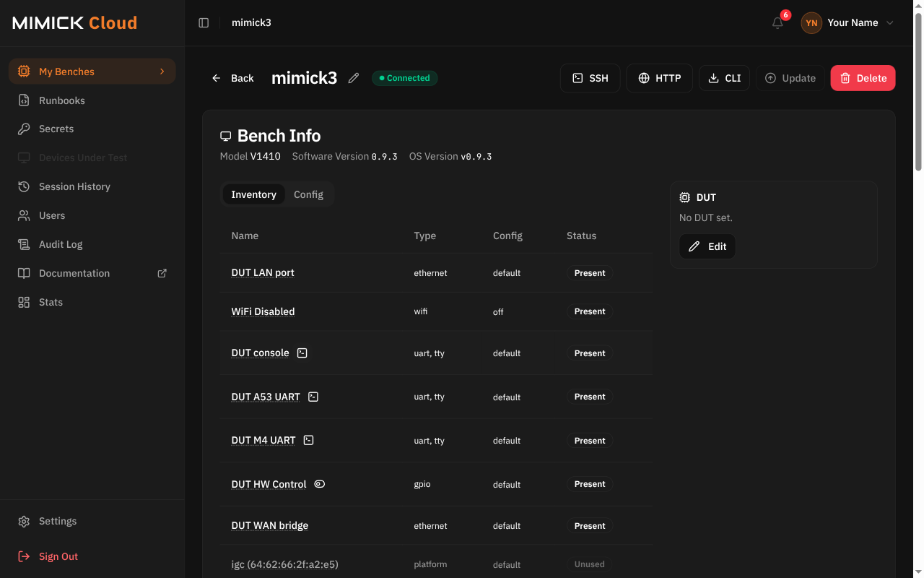
Task: Toggle the sidebar panel icon
Action: (x=204, y=23)
